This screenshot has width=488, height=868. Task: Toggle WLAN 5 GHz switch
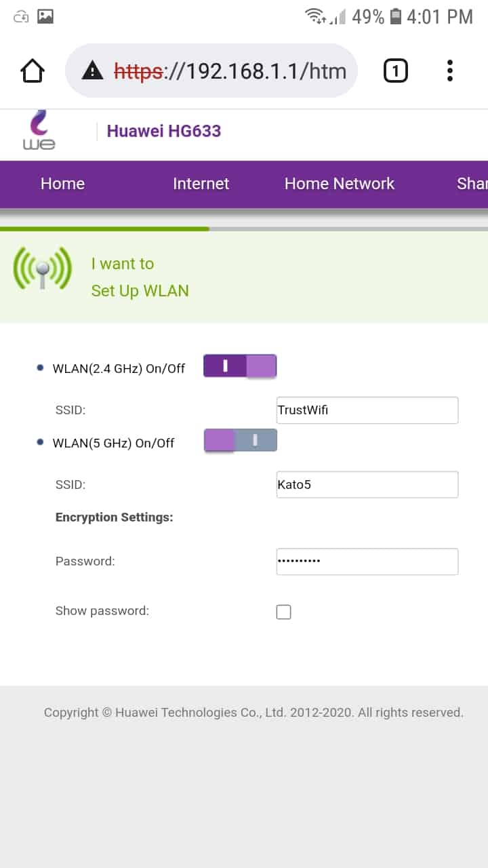coord(240,441)
